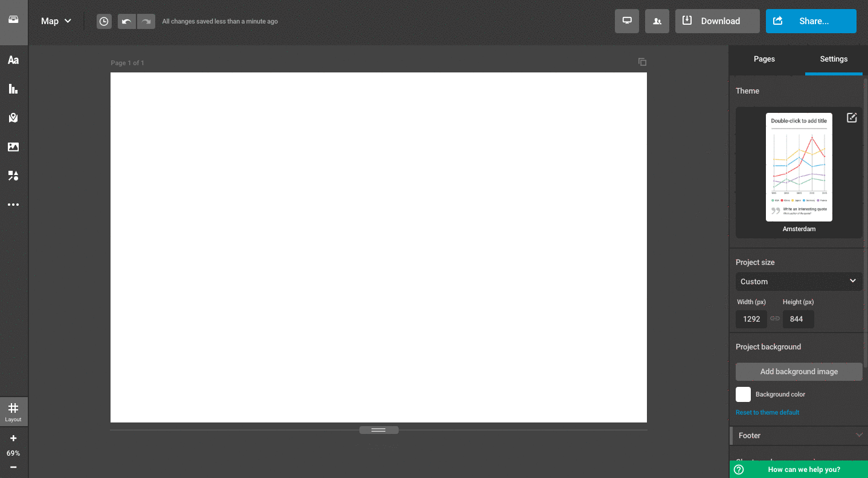
Task: Open the Map project name dropdown
Action: (x=56, y=21)
